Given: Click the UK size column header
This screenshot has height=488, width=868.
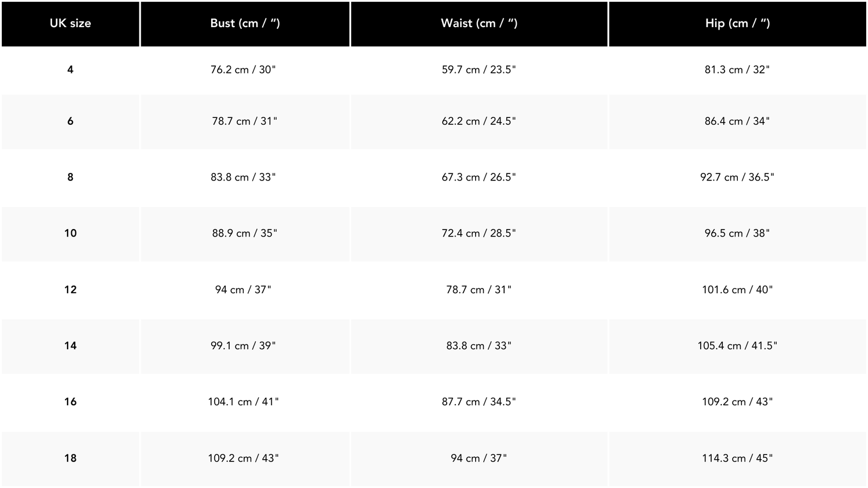Looking at the screenshot, I should click(70, 24).
